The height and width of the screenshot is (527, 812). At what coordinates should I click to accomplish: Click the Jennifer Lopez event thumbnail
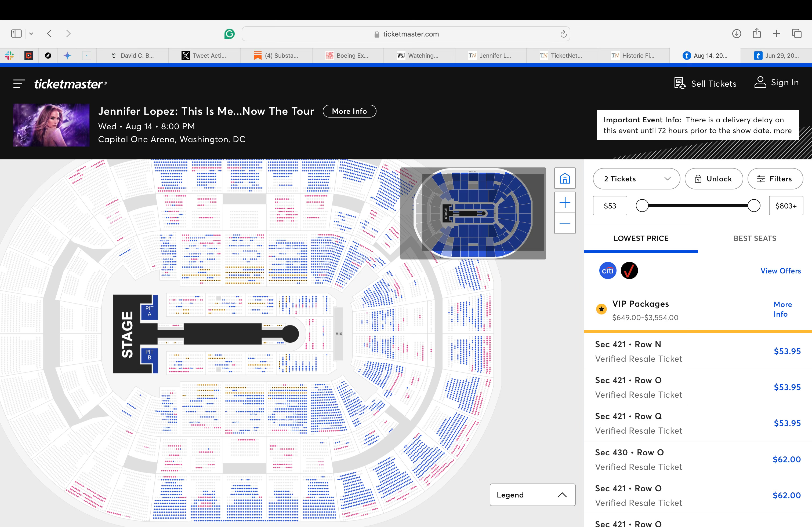pos(51,125)
